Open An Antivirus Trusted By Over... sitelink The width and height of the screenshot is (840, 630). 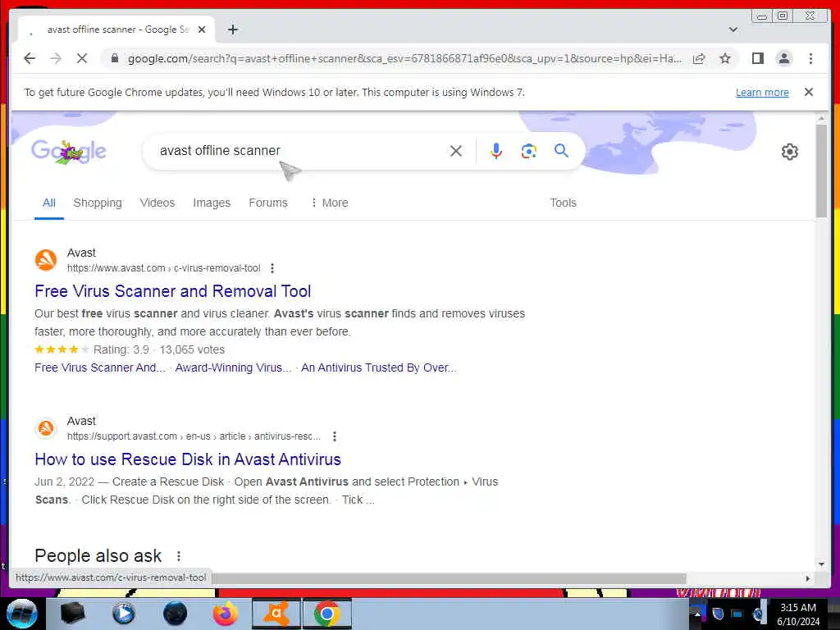coord(378,368)
